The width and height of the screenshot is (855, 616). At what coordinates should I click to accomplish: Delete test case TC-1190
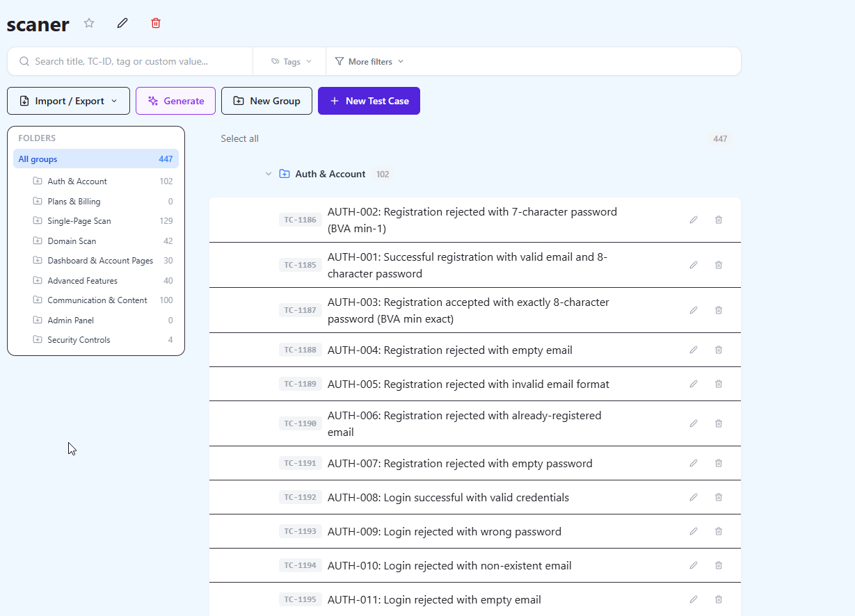(719, 423)
